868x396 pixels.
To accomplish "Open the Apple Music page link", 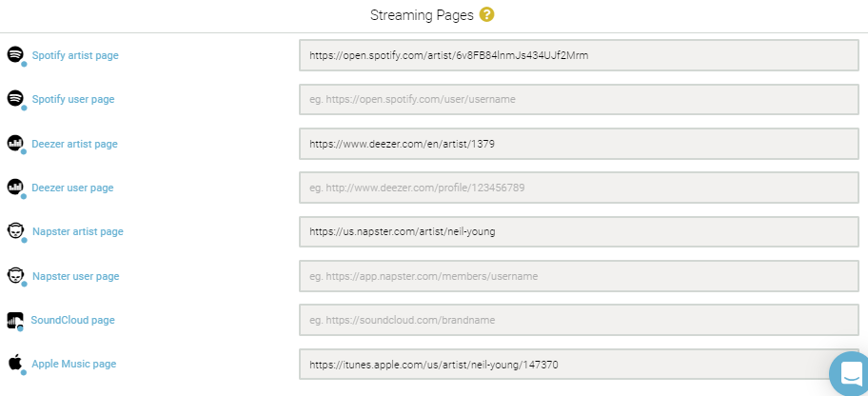I will (x=74, y=364).
